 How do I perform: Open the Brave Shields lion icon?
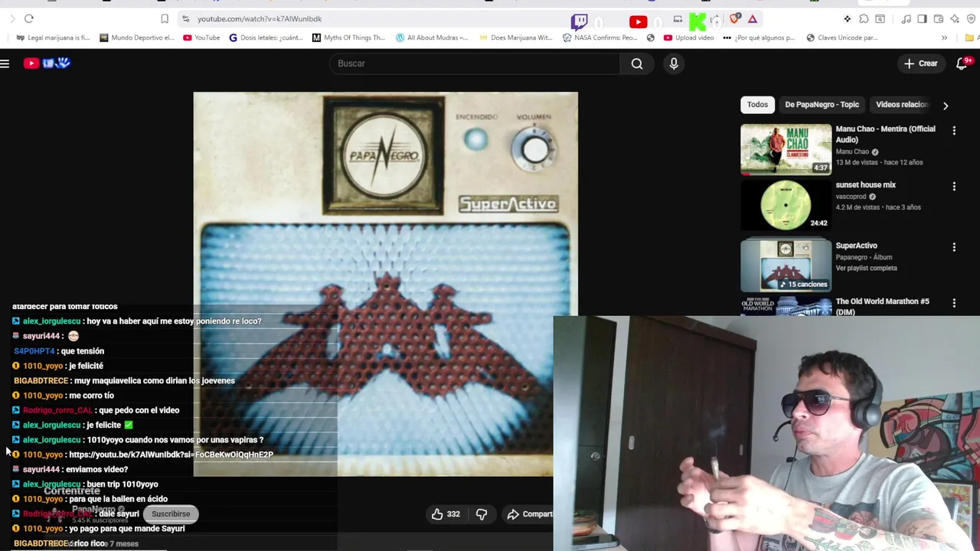click(735, 19)
